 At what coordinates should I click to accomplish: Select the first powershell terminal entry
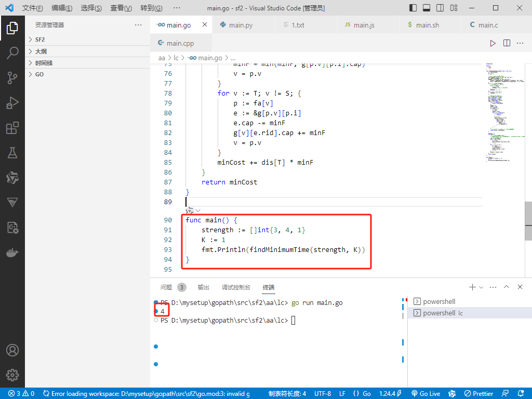470,301
